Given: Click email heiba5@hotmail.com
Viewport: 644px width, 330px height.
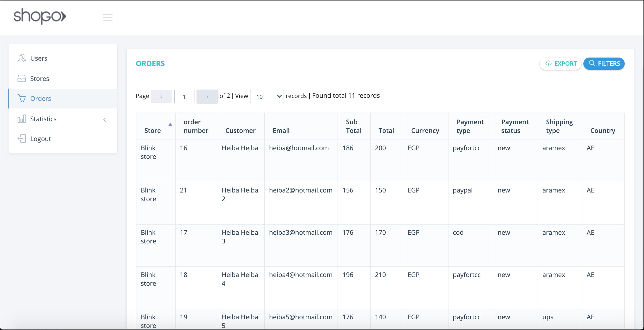Looking at the screenshot, I should 301,317.
